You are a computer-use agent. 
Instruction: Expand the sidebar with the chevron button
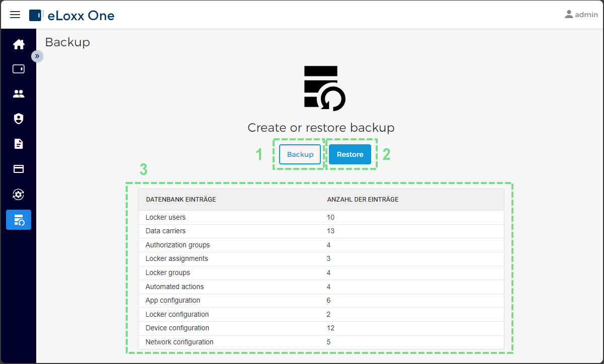click(37, 56)
